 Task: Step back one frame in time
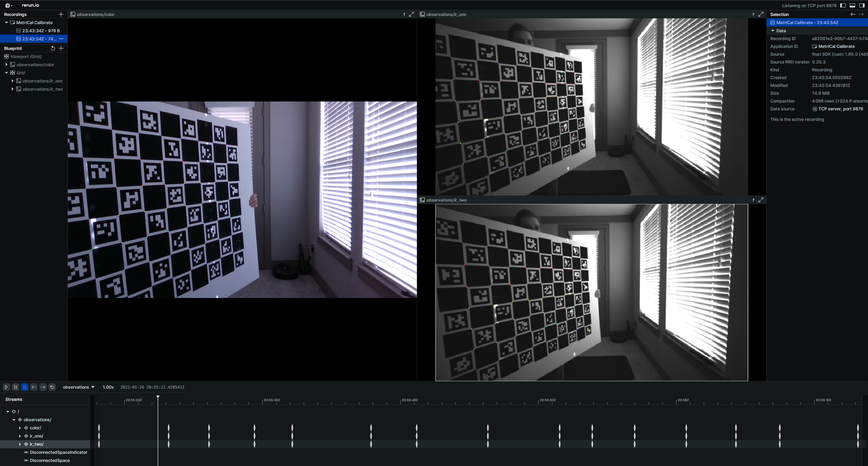pos(34,387)
